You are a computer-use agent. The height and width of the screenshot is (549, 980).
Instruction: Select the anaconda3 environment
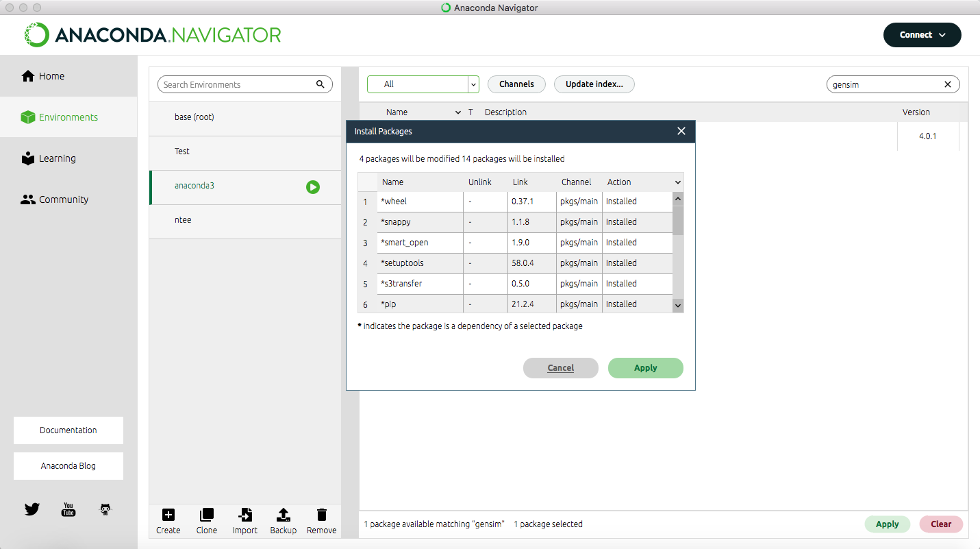[x=245, y=186]
